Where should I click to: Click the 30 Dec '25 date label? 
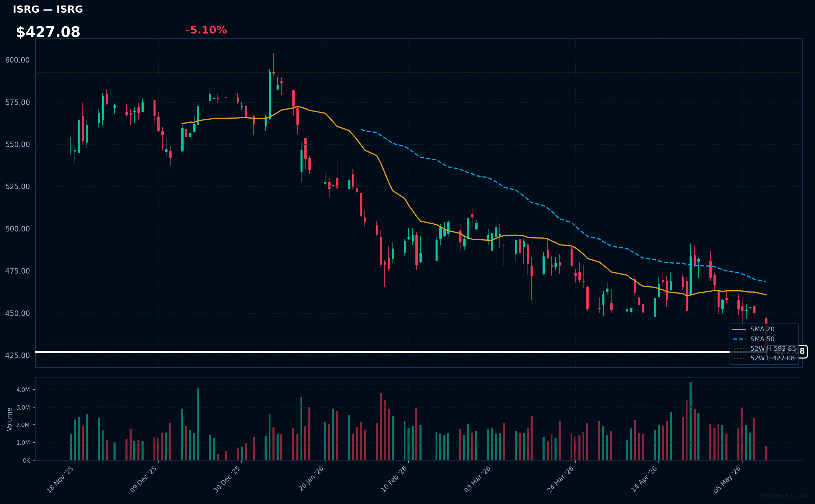227,479
